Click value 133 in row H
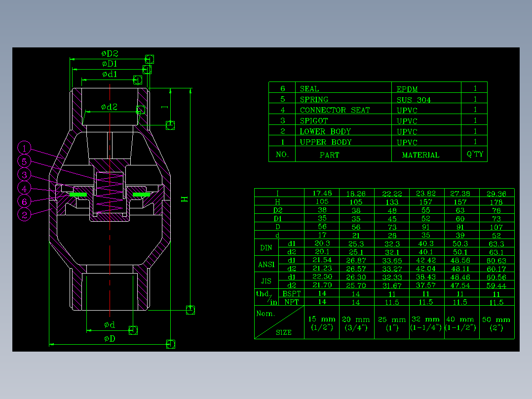The image size is (532, 399). click(392, 202)
